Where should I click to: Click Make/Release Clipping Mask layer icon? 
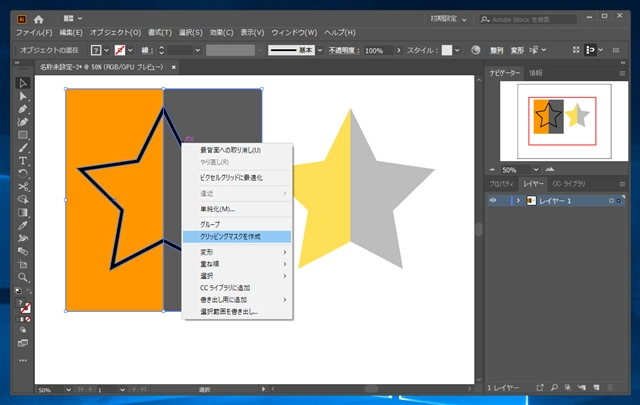pos(568,387)
